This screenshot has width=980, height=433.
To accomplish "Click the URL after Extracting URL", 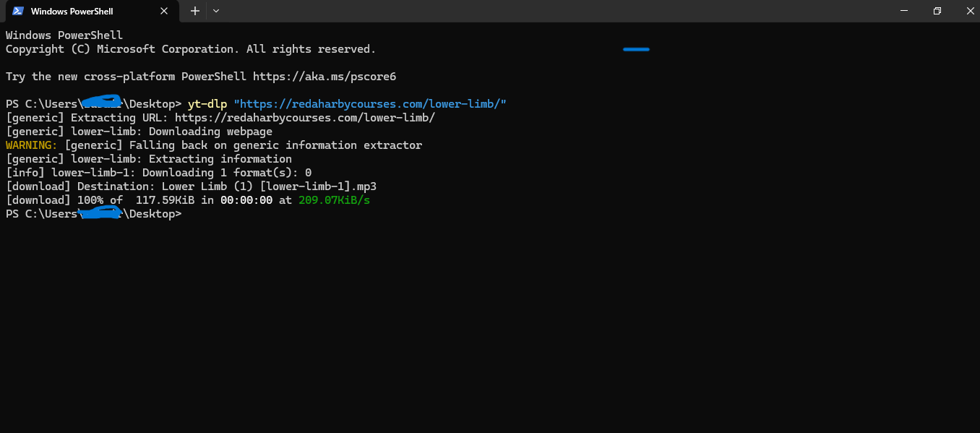I will point(304,118).
